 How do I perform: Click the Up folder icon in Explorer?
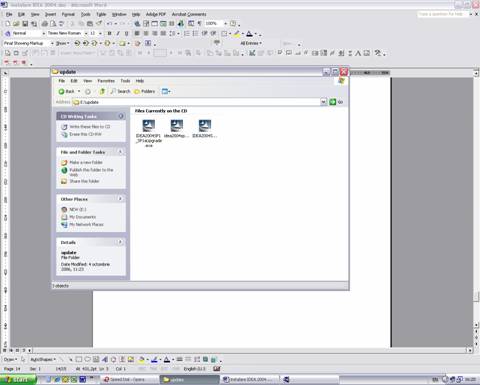102,91
